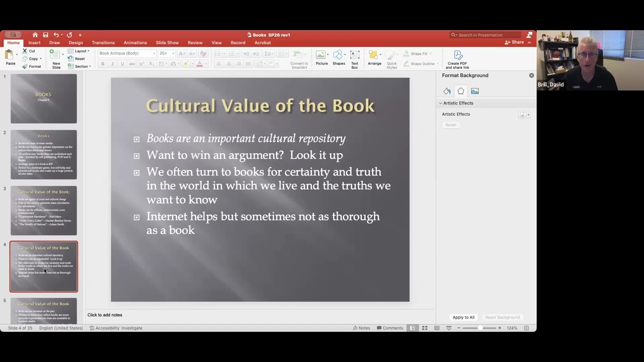Add a New Slide

(x=56, y=59)
